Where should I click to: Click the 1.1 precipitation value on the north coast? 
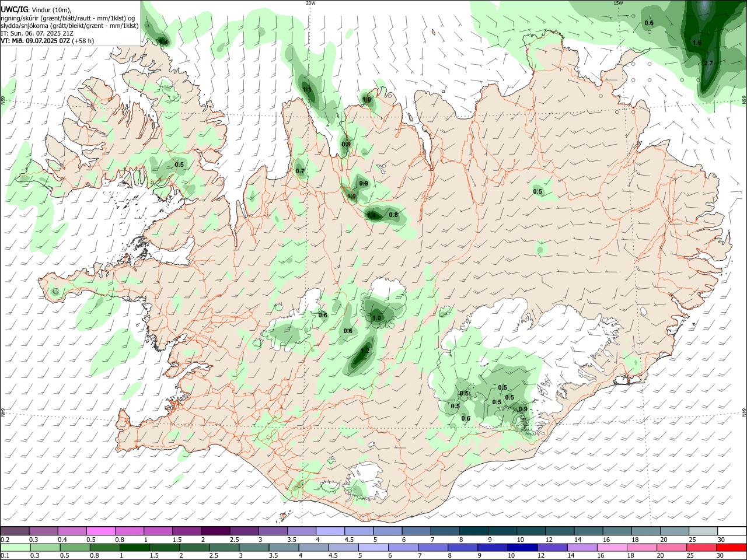(x=307, y=90)
